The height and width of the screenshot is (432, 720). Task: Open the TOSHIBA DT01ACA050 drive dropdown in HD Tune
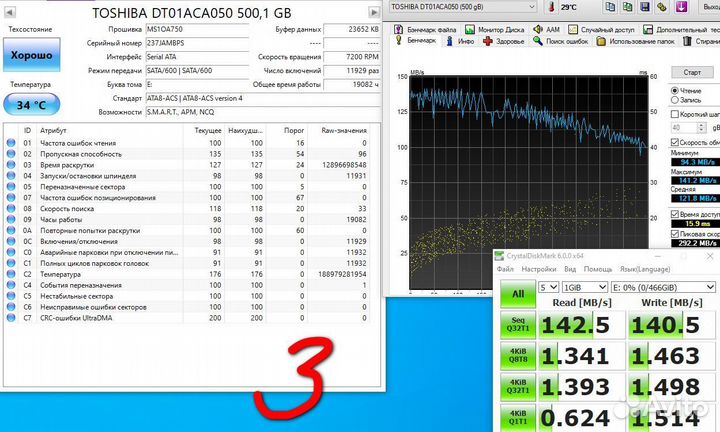(x=463, y=7)
